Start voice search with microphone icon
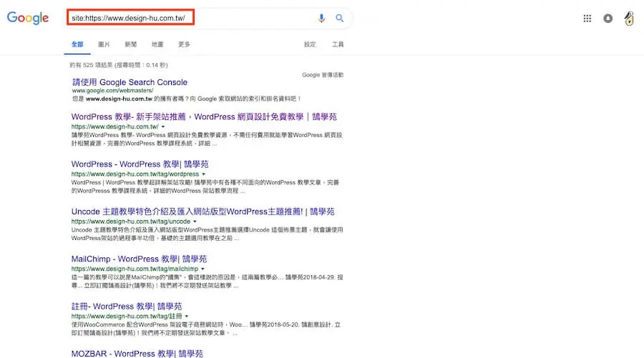Image resolution: width=644 pixels, height=358 pixels. coord(321,18)
